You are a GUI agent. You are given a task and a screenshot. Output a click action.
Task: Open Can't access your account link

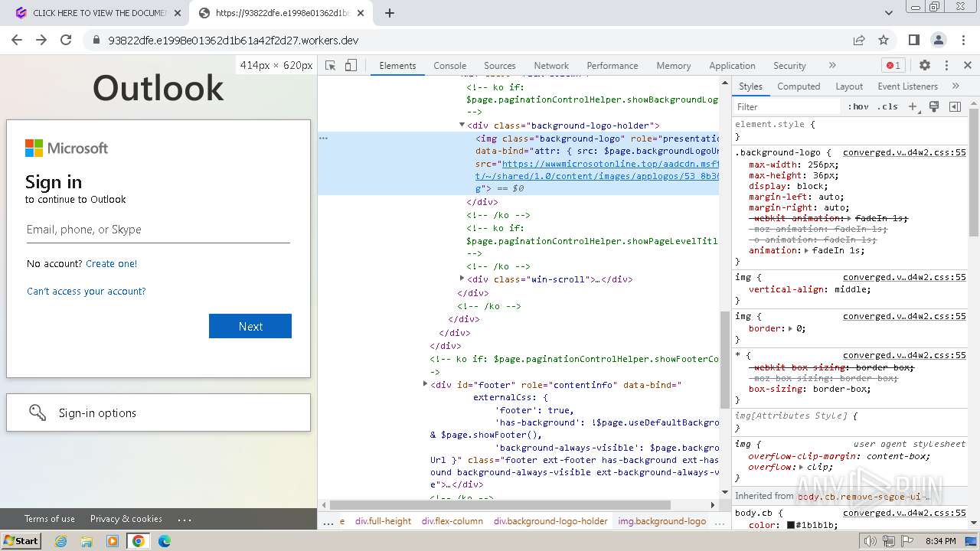click(86, 291)
